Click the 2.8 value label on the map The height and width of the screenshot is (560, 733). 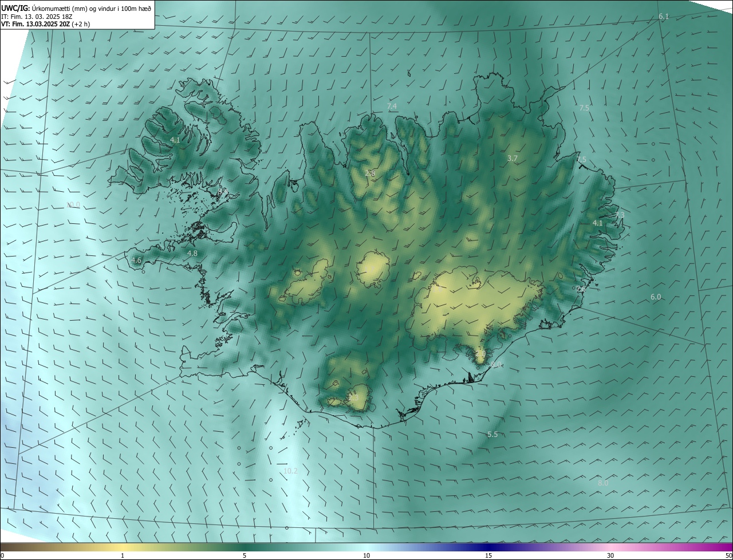pos(370,173)
